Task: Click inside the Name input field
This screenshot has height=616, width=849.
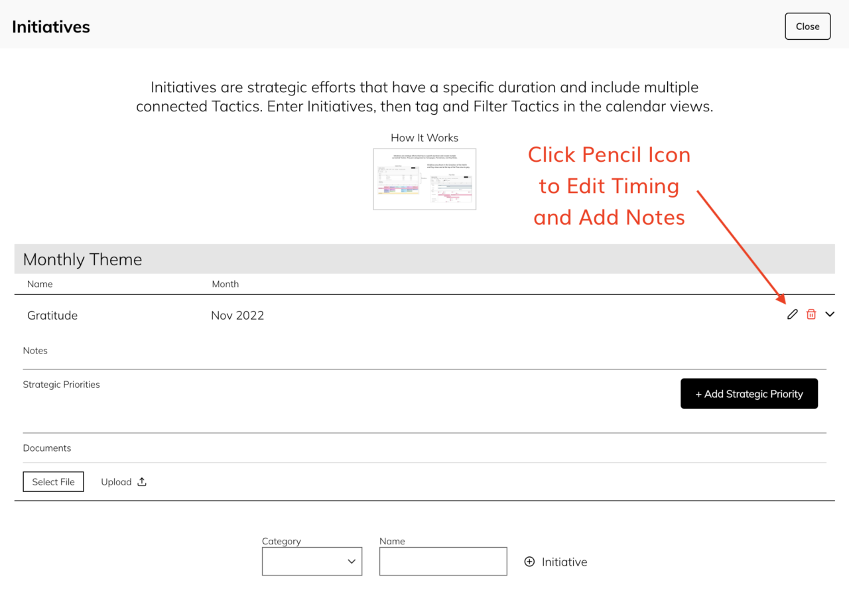Action: (x=443, y=561)
